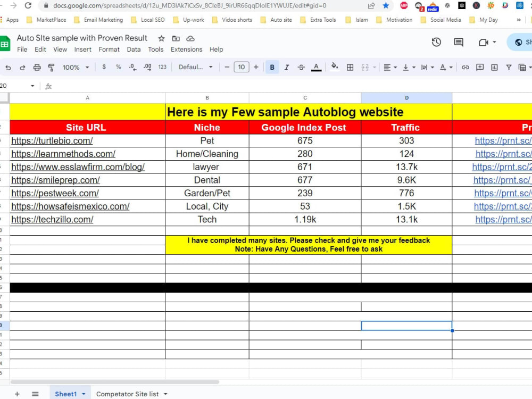Click the browser bookmark star icon

click(x=385, y=5)
